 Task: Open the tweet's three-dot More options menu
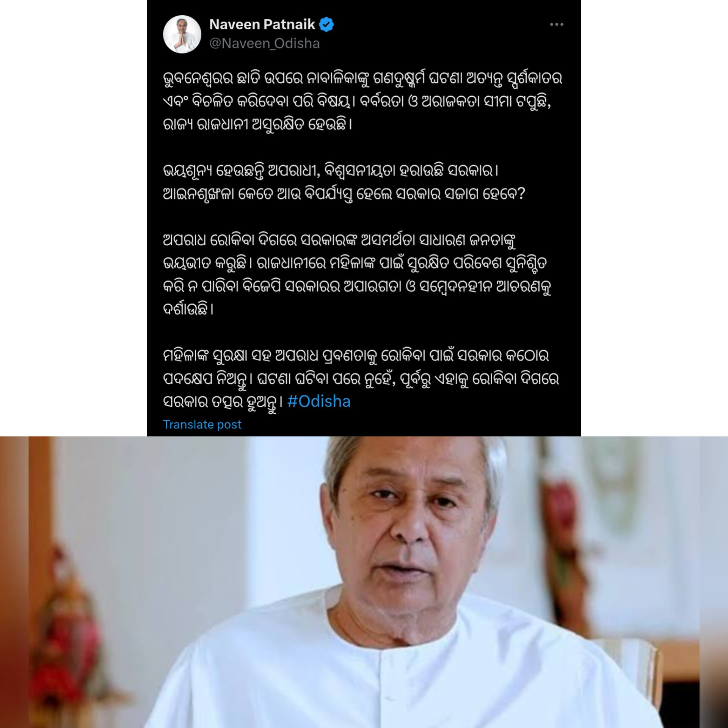point(556,25)
